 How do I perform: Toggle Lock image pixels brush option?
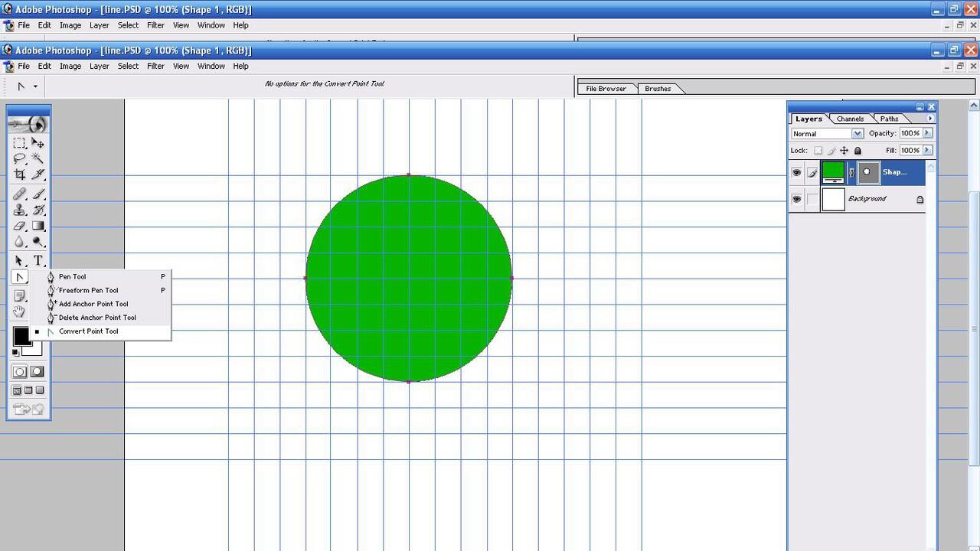tap(831, 151)
